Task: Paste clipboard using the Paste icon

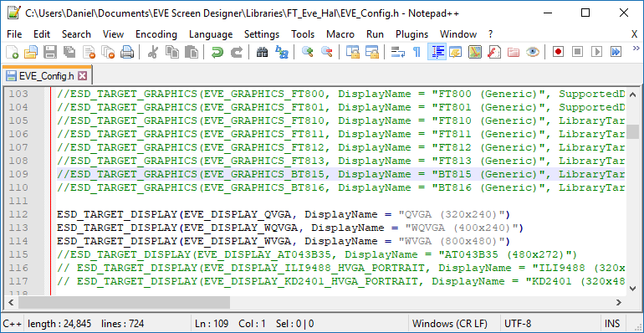Action: [x=191, y=52]
